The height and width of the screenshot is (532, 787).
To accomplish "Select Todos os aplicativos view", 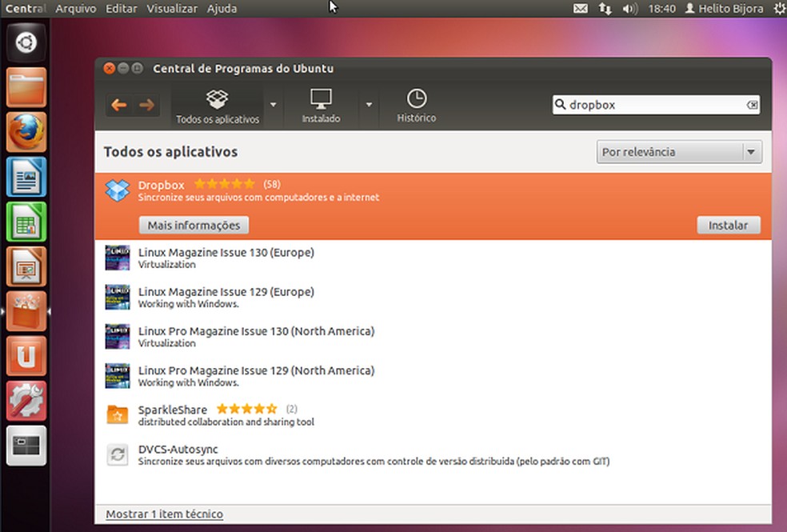I will (x=218, y=106).
